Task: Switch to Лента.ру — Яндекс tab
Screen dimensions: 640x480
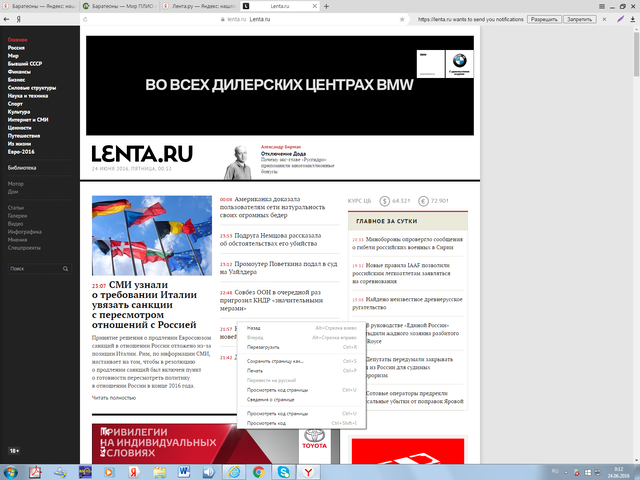Action: coord(199,6)
